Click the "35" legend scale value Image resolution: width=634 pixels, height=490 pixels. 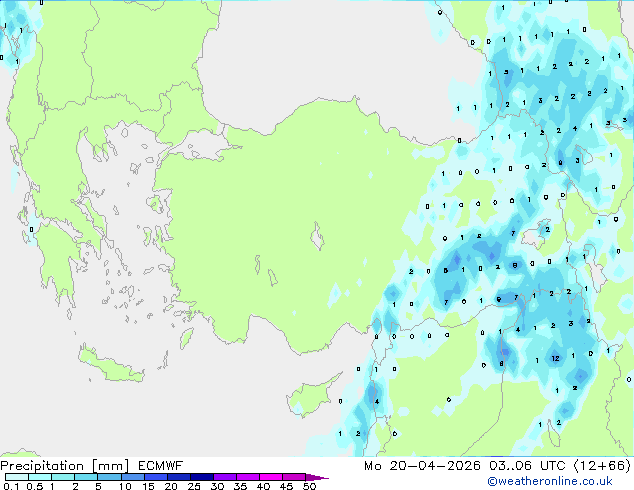pyautogui.click(x=240, y=486)
